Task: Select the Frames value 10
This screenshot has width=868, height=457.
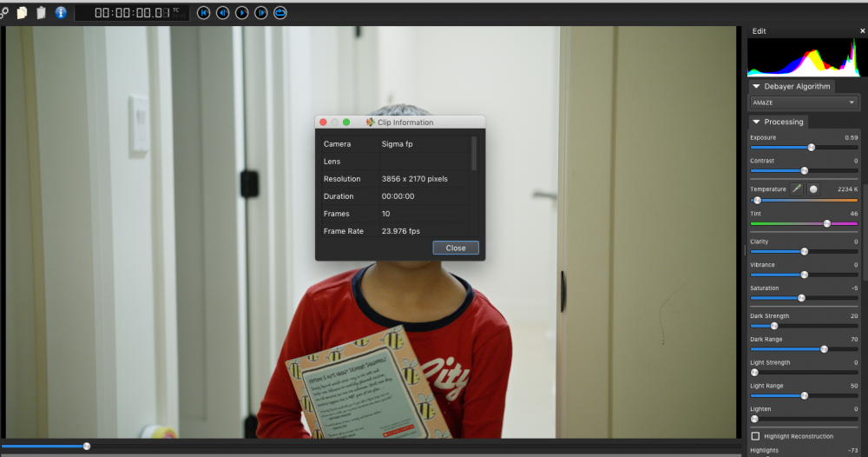Action: click(x=386, y=214)
